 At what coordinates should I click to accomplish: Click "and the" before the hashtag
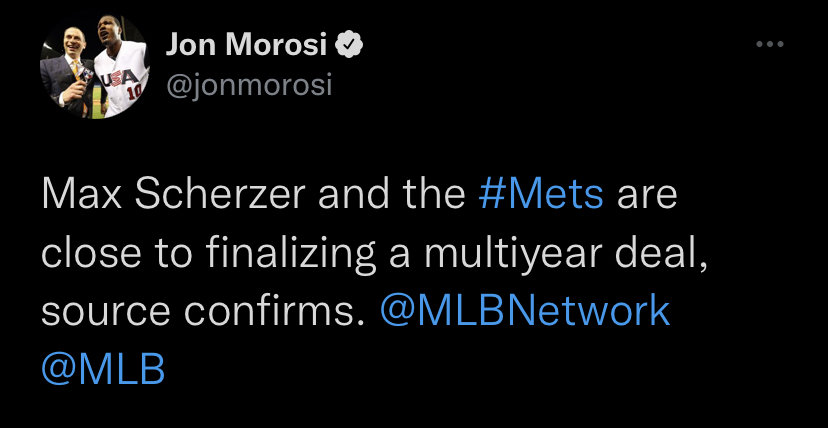tap(393, 194)
